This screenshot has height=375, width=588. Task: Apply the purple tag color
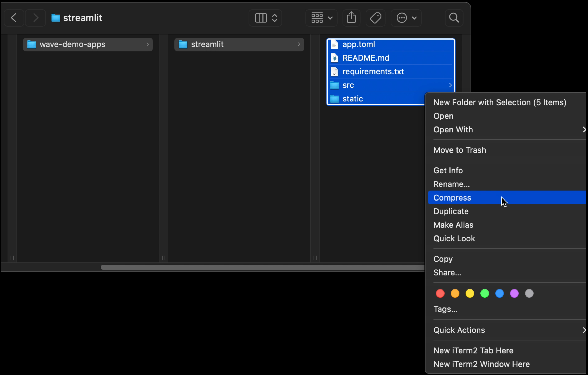click(x=514, y=293)
